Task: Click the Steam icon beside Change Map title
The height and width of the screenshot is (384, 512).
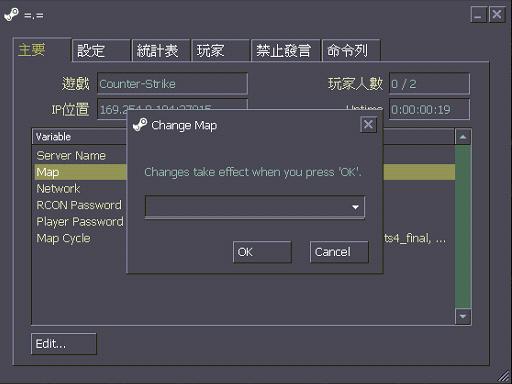Action: [140, 125]
